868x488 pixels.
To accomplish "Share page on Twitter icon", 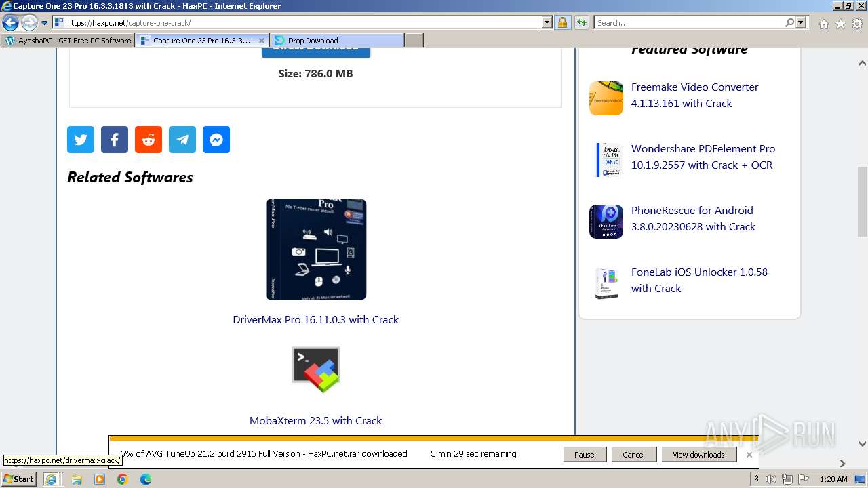I will tap(81, 140).
